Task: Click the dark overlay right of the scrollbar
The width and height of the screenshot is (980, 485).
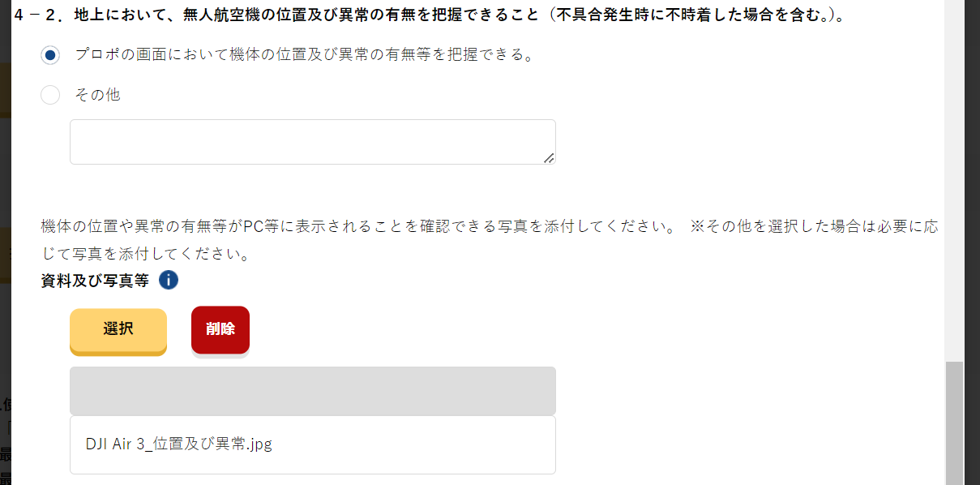Action: 972,243
